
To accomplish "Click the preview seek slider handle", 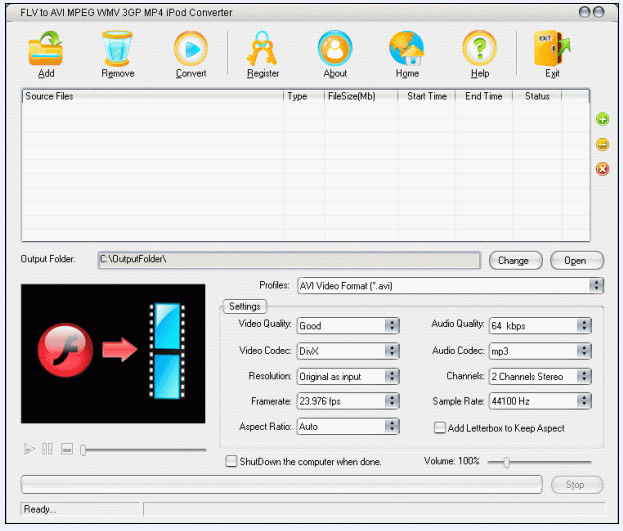I will 83,450.
